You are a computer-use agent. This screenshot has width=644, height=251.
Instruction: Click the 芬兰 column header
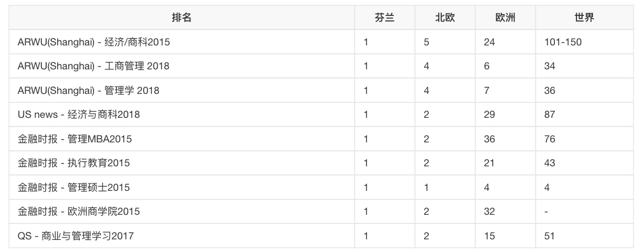pyautogui.click(x=385, y=18)
